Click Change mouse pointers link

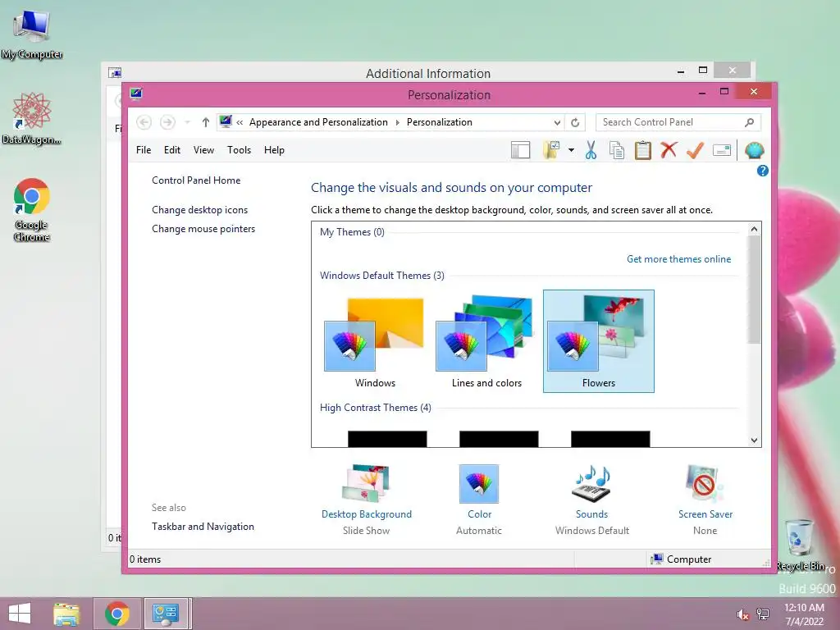[203, 229]
